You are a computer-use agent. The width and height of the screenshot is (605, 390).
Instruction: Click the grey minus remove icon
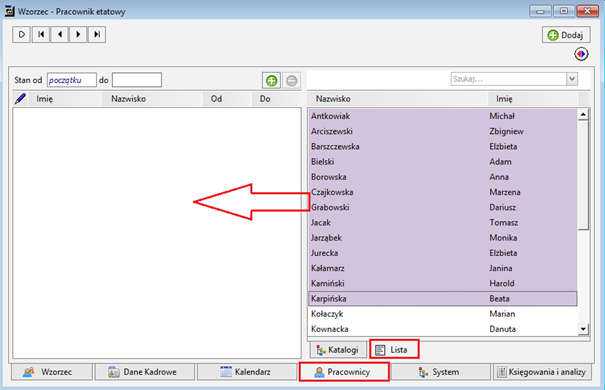(291, 81)
